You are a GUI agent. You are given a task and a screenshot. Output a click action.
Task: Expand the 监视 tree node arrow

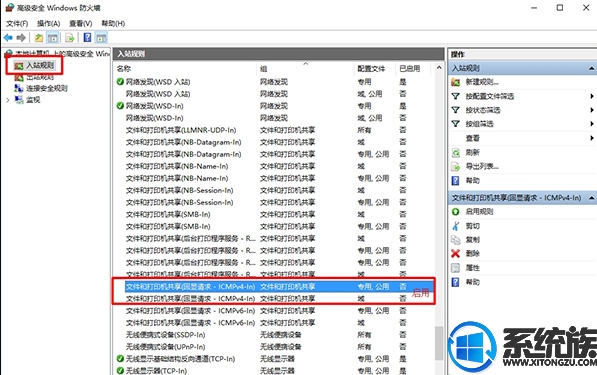8,100
